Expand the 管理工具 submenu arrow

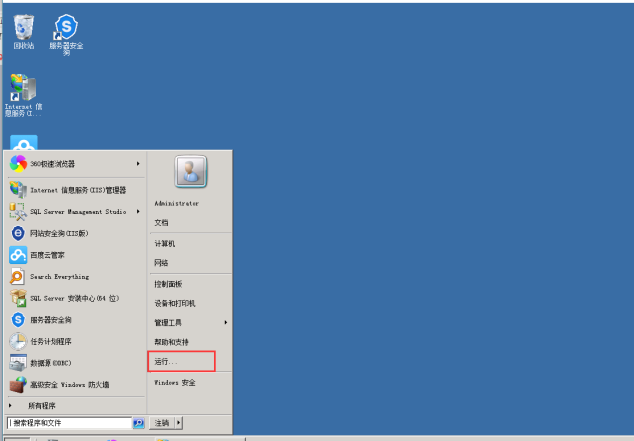226,323
